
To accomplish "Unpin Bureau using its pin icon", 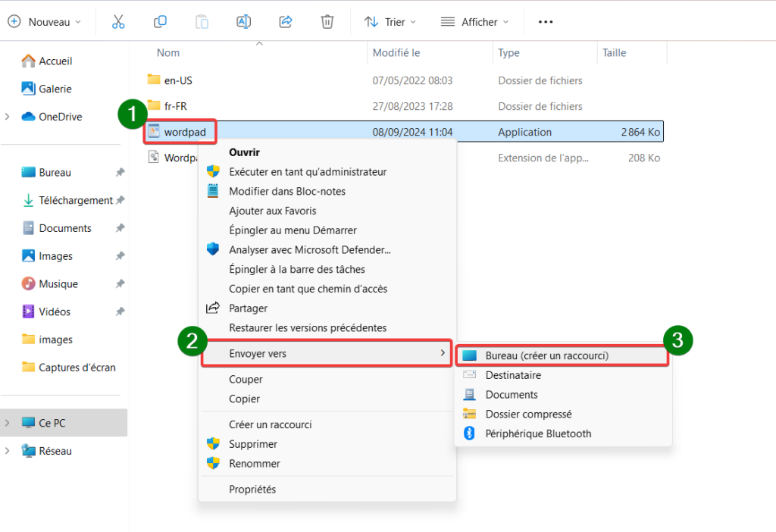I will [120, 172].
